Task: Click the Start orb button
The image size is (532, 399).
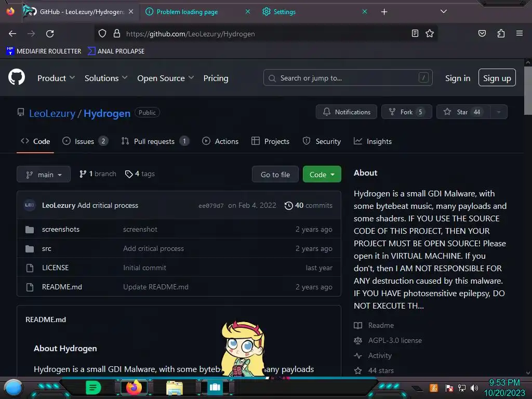Action: point(13,388)
